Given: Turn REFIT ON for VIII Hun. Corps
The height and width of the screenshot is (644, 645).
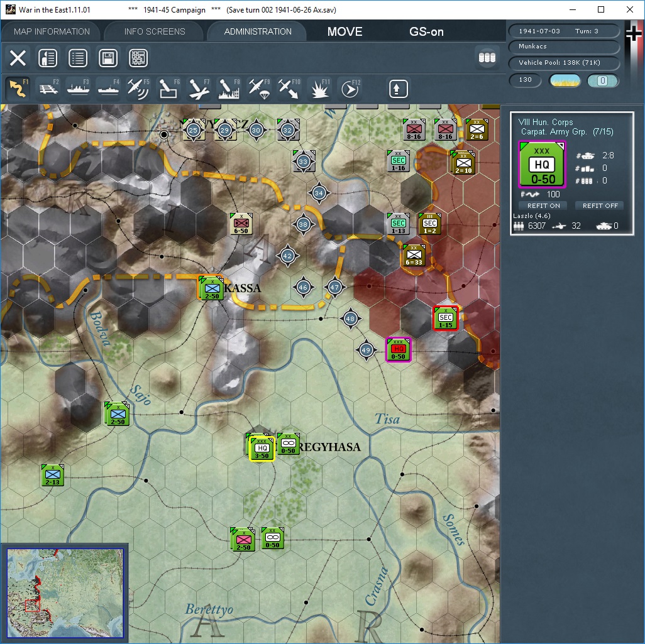Looking at the screenshot, I should 543,205.
